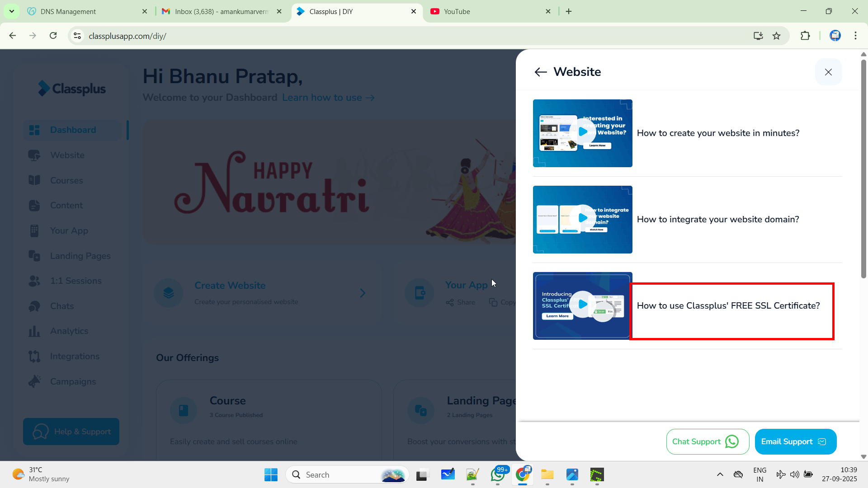This screenshot has width=868, height=488.
Task: Show hidden icons in system tray
Action: tap(720, 474)
